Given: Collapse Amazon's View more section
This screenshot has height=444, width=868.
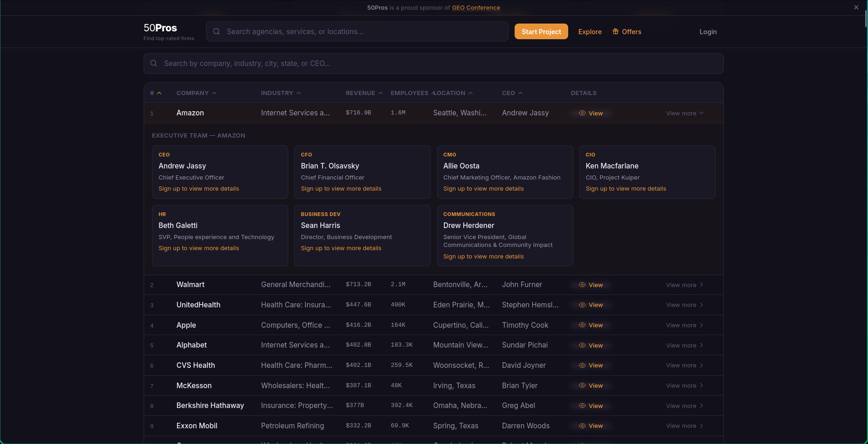Looking at the screenshot, I should pos(685,113).
